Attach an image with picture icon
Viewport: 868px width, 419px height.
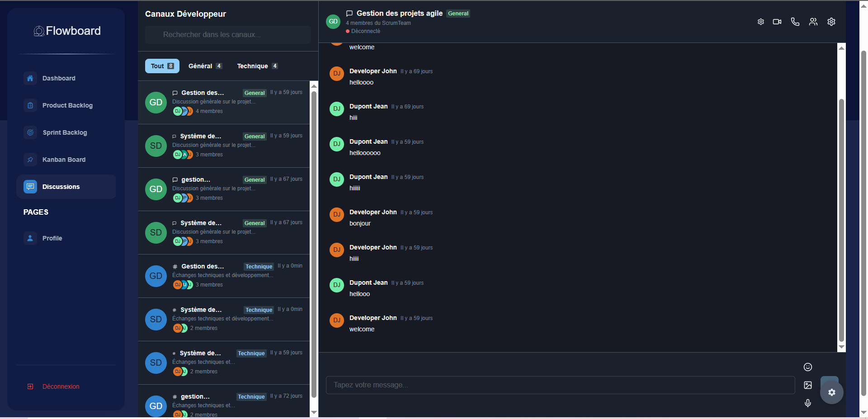click(x=808, y=385)
